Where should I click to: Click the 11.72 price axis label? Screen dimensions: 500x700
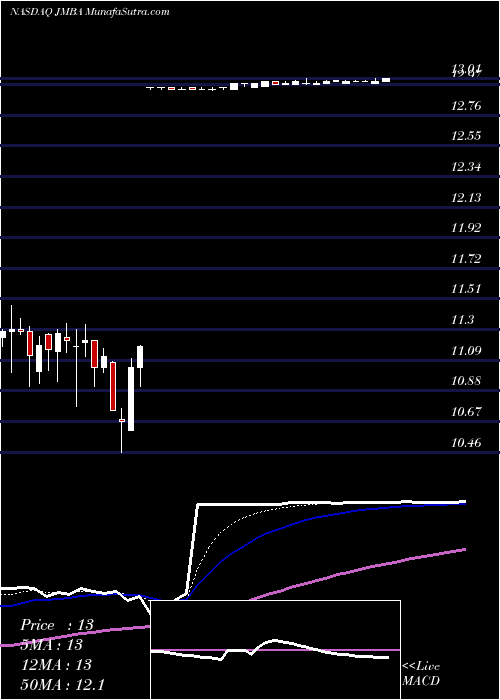[467, 258]
